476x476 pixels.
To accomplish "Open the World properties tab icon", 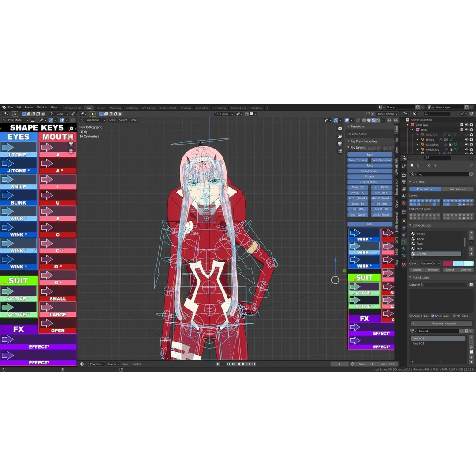I will point(404,203).
